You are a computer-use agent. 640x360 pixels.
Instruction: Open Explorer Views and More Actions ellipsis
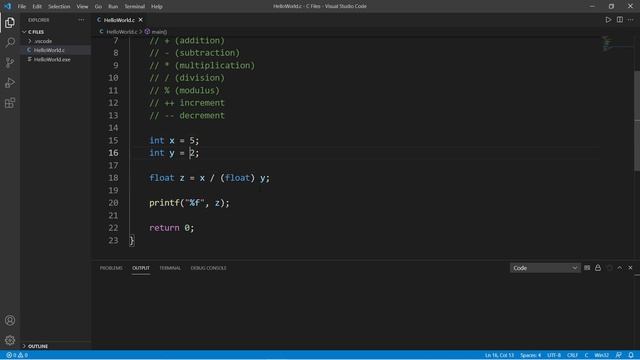81,20
